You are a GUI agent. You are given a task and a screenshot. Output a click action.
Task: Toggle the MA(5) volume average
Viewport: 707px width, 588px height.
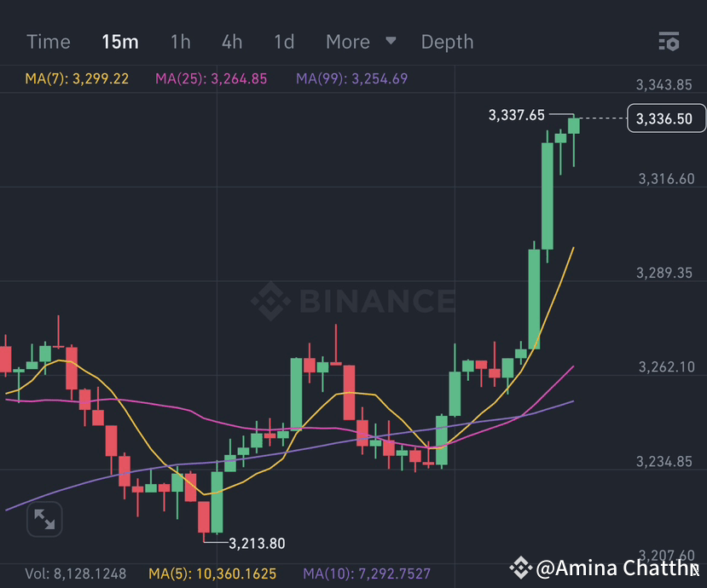(x=216, y=575)
